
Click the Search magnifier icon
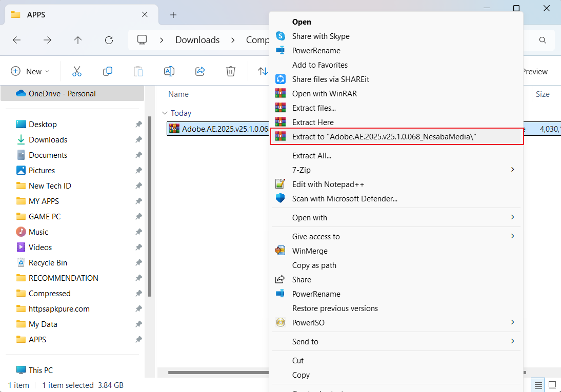(x=543, y=40)
